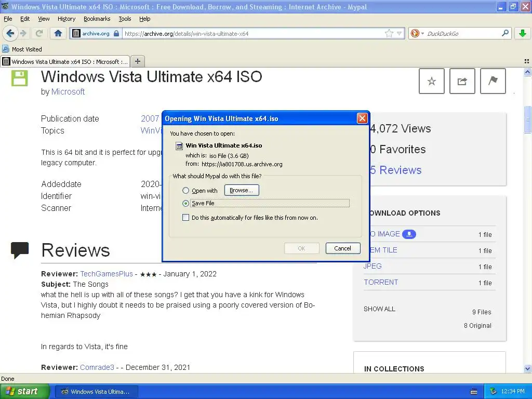Click the page scrollbar up arrow
The image size is (532, 399).
527,72
